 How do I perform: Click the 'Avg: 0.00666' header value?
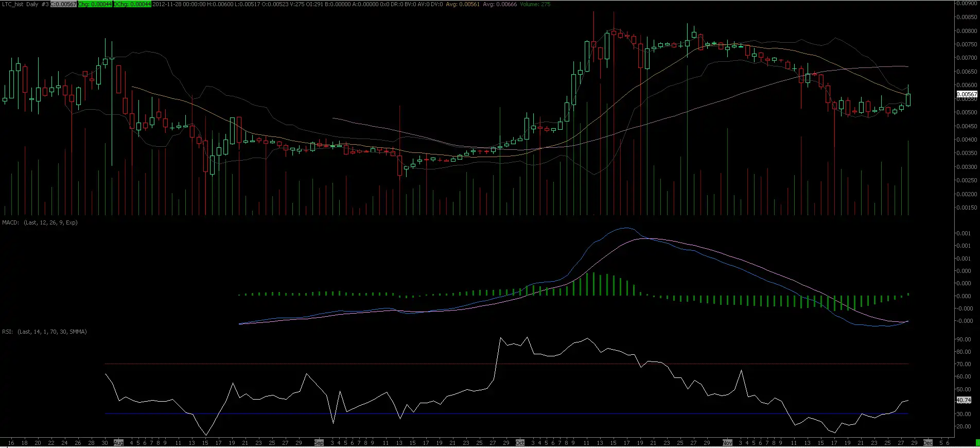tap(500, 4)
